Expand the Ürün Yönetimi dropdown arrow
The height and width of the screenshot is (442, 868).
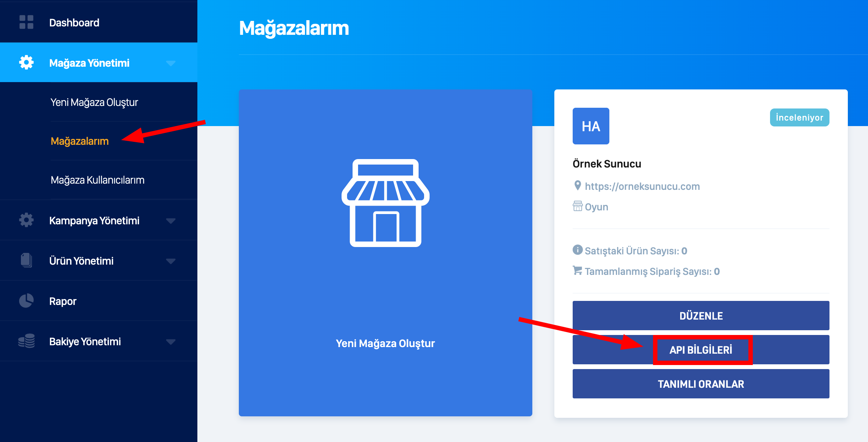171,261
